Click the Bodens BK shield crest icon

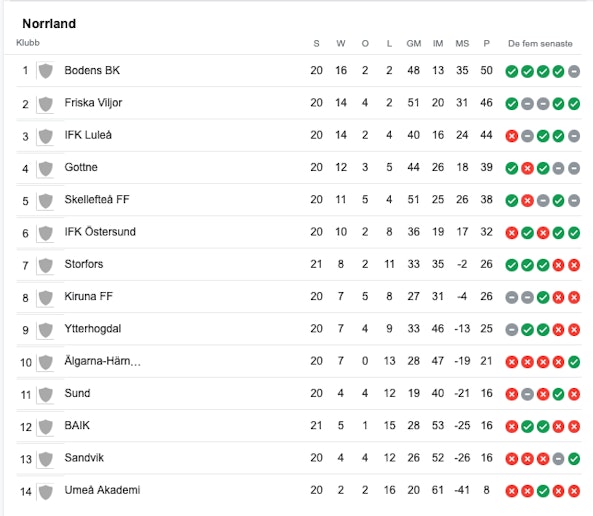point(46,71)
